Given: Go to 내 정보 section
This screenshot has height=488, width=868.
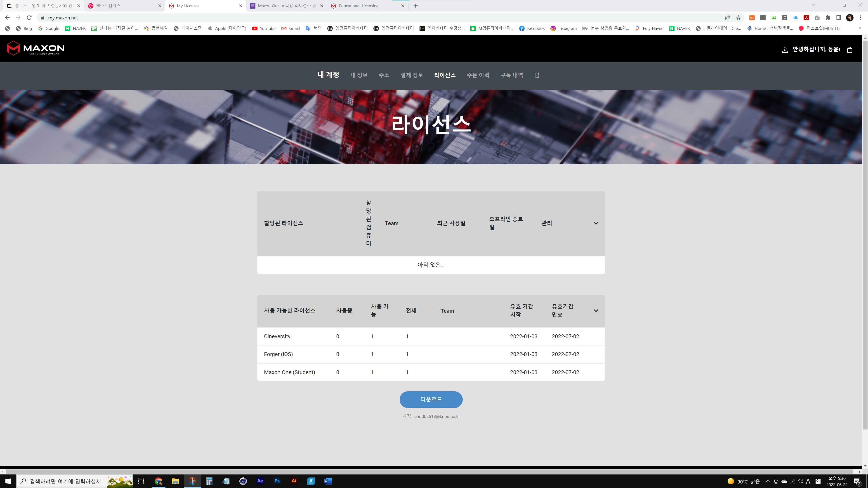Looking at the screenshot, I should pos(359,75).
